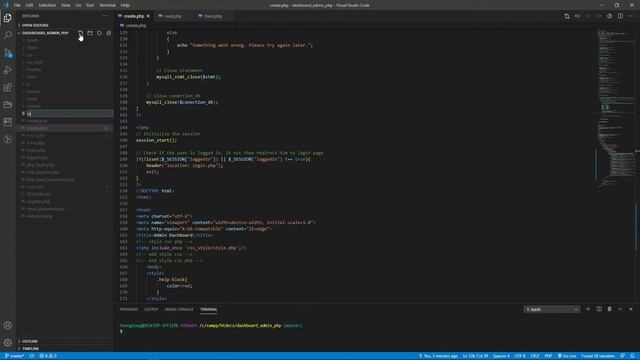The image size is (640, 360).
Task: Open the Selection menu
Action: coord(47,5)
